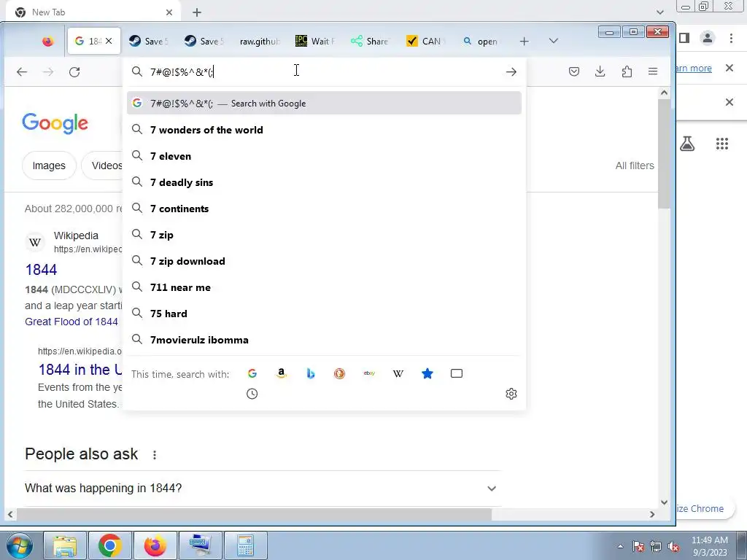
Task: Show hidden system tray icons arrow
Action: [x=620, y=546]
